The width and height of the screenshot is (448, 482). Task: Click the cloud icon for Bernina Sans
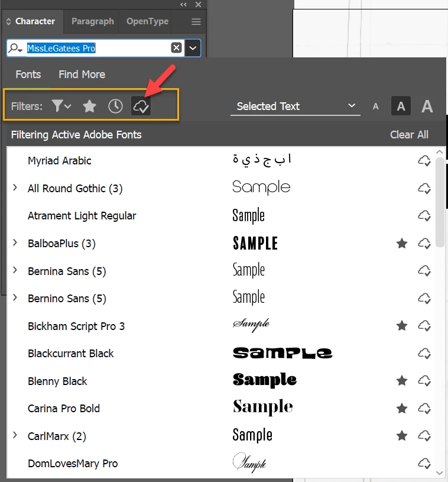point(424,271)
